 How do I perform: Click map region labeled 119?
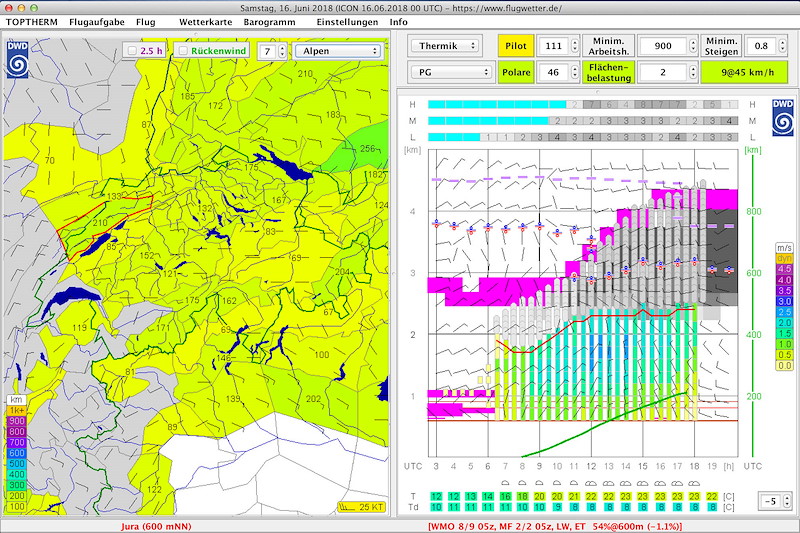pyautogui.click(x=80, y=327)
